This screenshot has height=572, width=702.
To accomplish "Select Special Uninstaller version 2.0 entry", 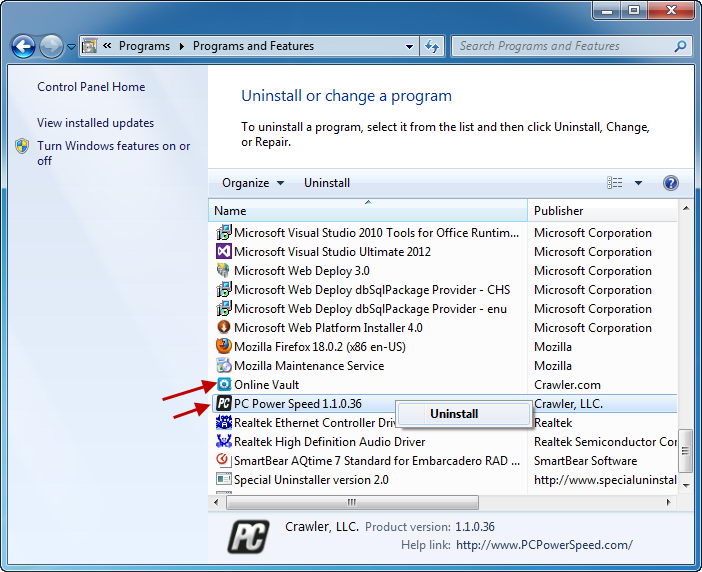I will pyautogui.click(x=311, y=480).
